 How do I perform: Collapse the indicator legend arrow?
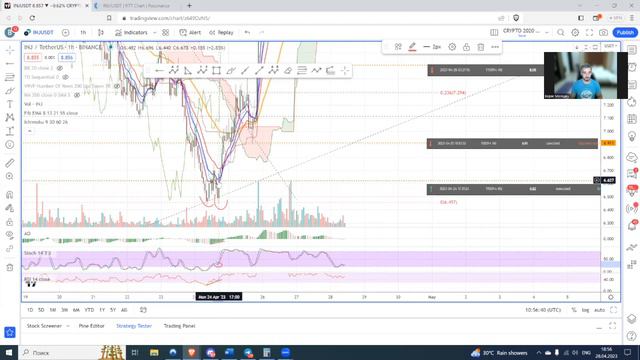29,131
